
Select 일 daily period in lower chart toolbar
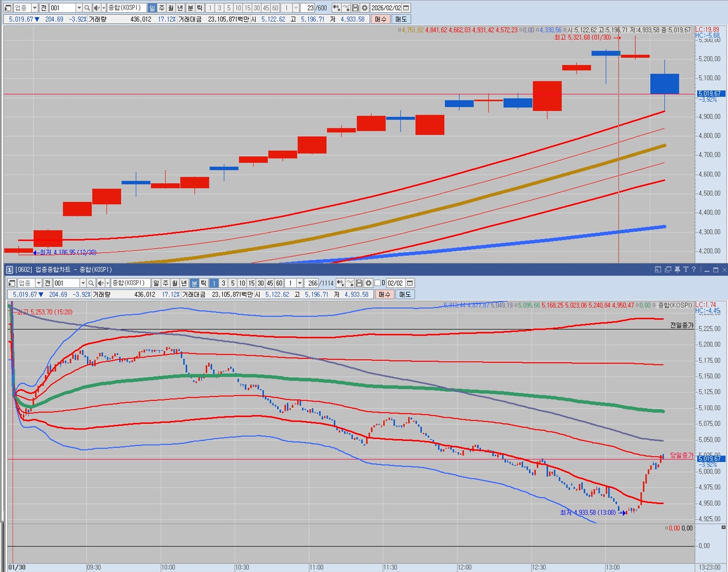click(x=156, y=283)
